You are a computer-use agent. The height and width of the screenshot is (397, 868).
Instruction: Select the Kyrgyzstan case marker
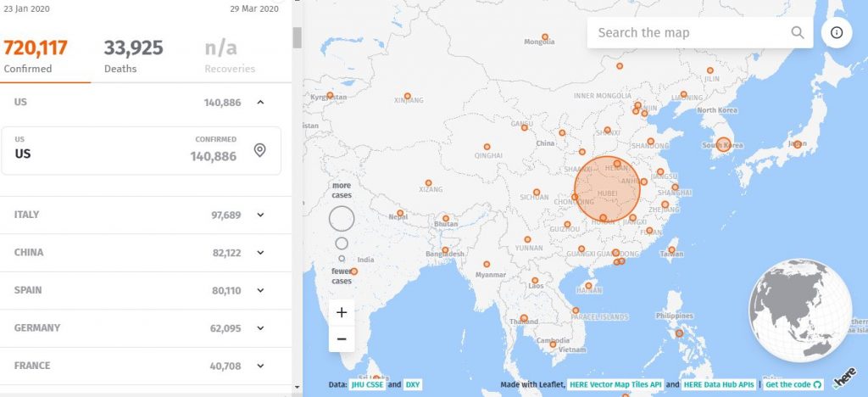[x=330, y=95]
